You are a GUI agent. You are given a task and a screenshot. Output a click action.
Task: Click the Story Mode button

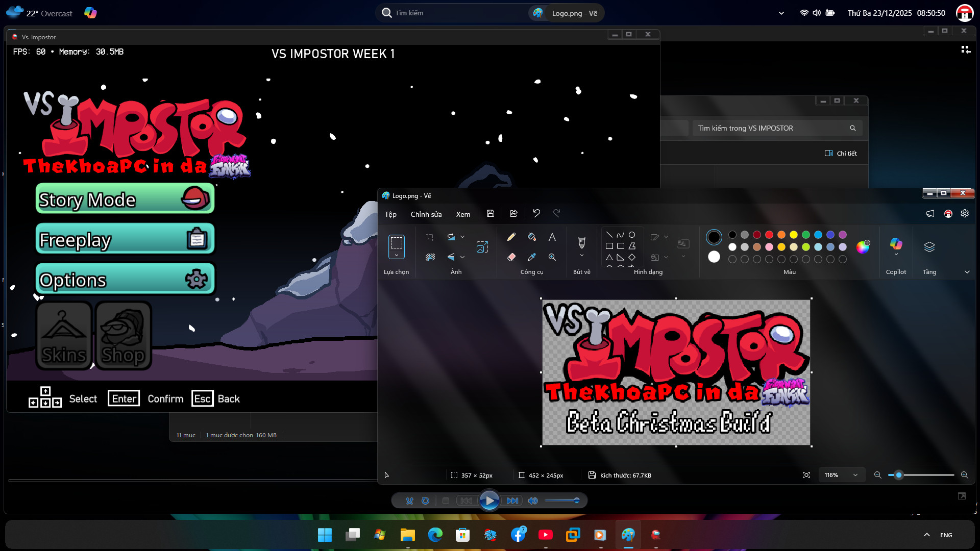pyautogui.click(x=125, y=199)
